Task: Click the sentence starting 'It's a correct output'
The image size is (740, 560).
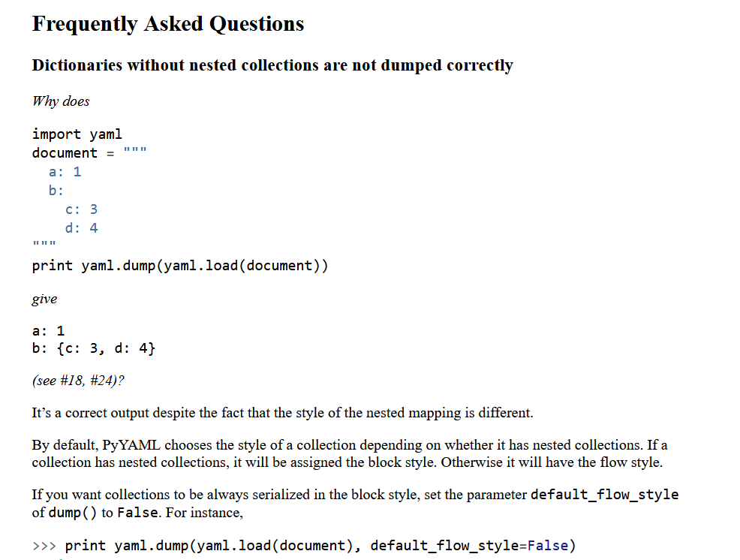Action: [282, 413]
